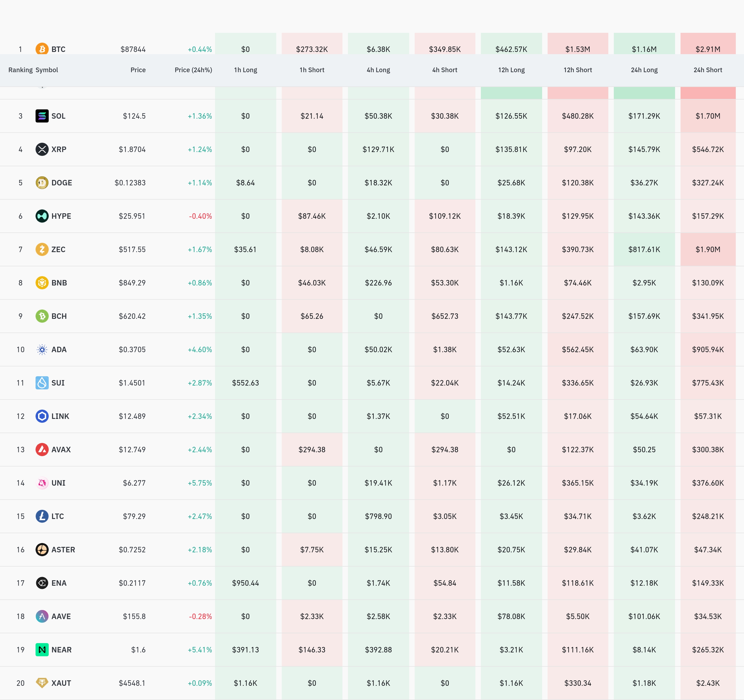Open the XAUT symbol link
The height and width of the screenshot is (700, 744).
pyautogui.click(x=61, y=683)
